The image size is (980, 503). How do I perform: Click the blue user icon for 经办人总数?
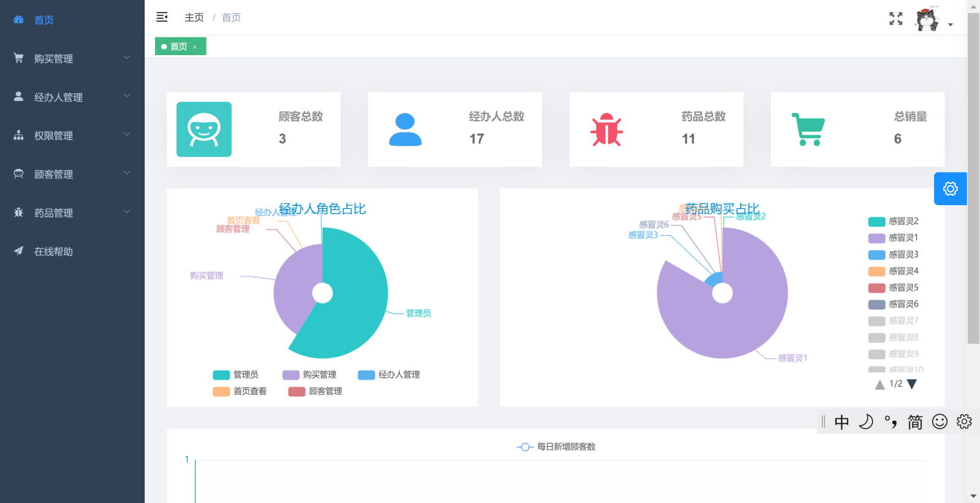(x=405, y=129)
